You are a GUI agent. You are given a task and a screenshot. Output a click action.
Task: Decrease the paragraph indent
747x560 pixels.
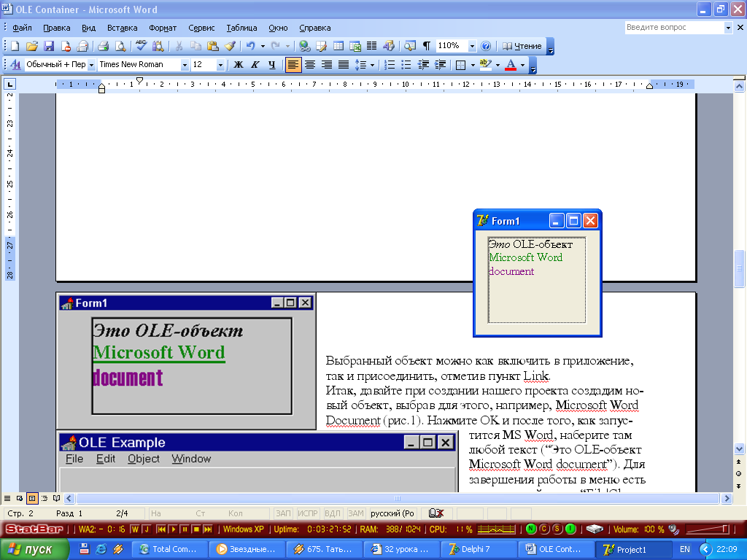point(423,65)
